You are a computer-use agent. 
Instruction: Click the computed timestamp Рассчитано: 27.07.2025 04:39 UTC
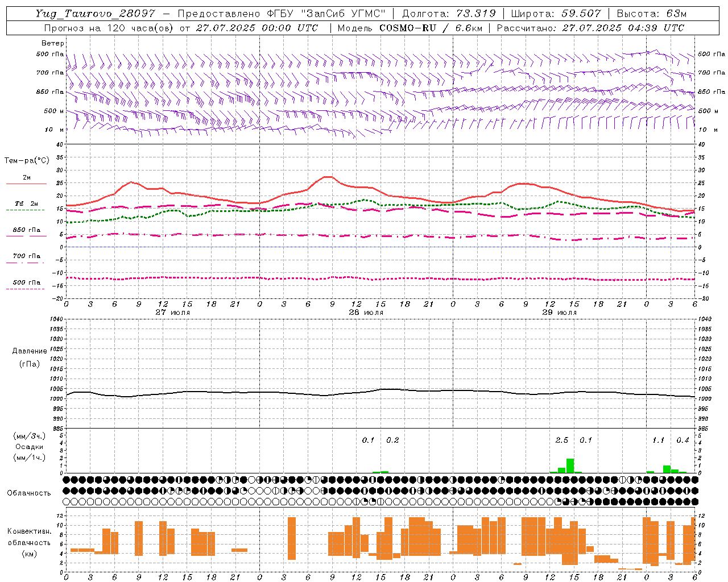[x=590, y=28]
